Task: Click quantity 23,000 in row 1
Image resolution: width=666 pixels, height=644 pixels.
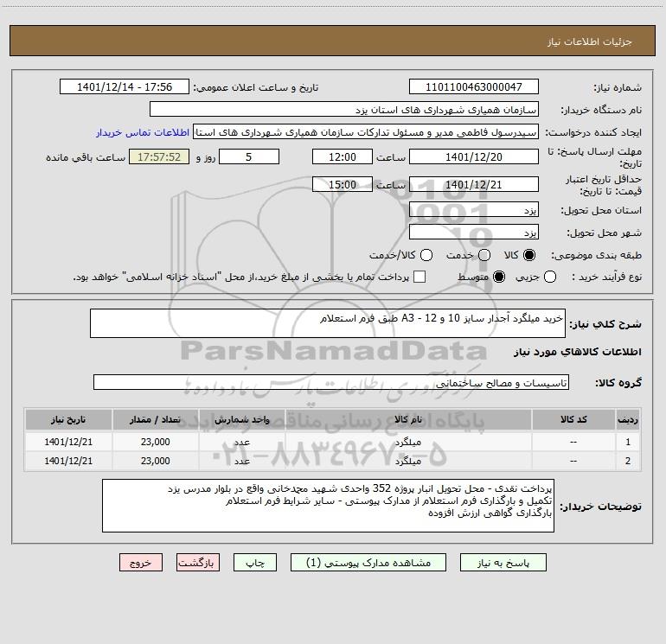Action: click(x=156, y=442)
